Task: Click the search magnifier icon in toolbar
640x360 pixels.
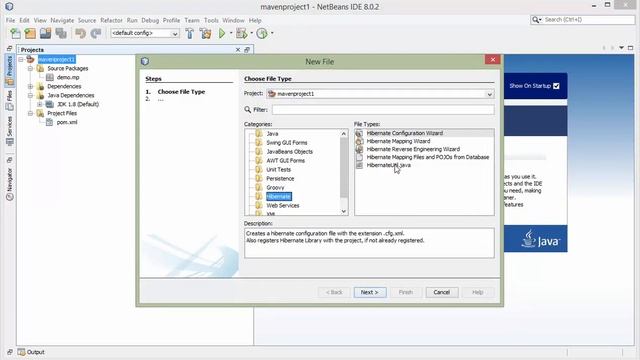Action: (535, 20)
